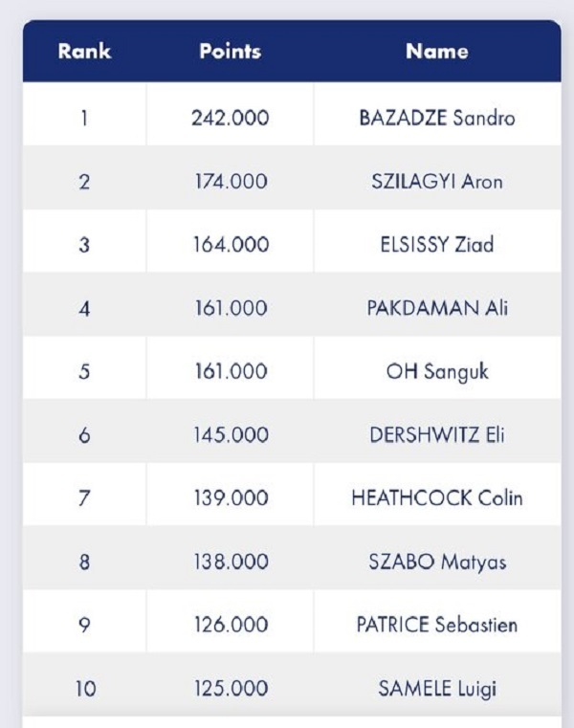The height and width of the screenshot is (728, 574).
Task: Open SAMELE Luigi's entry
Action: [x=436, y=688]
